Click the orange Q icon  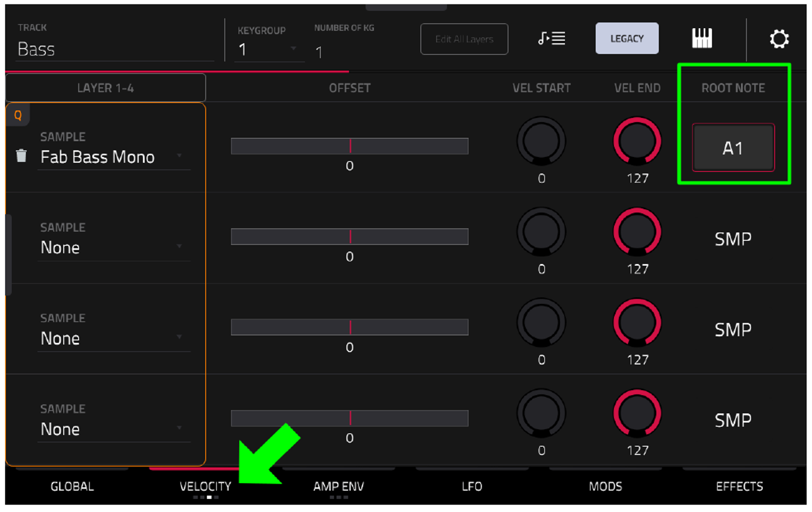18,115
